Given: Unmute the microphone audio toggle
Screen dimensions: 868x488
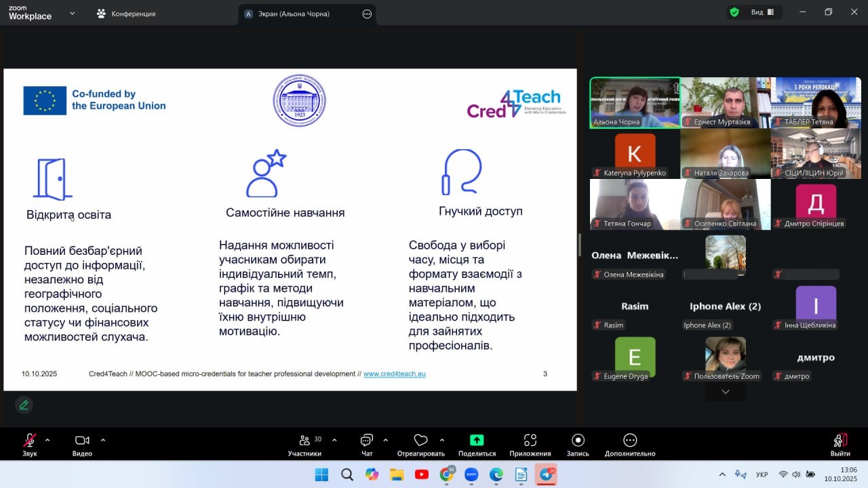Looking at the screenshot, I should [x=29, y=441].
